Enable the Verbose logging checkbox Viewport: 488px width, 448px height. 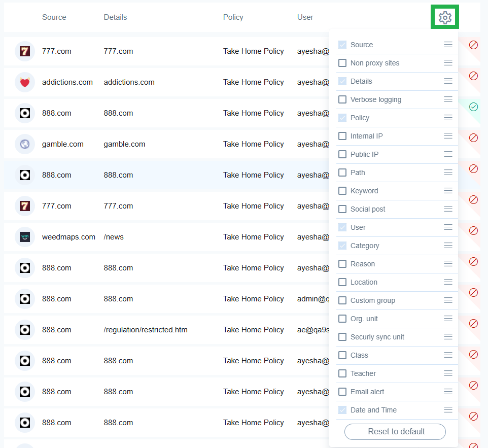tap(342, 99)
